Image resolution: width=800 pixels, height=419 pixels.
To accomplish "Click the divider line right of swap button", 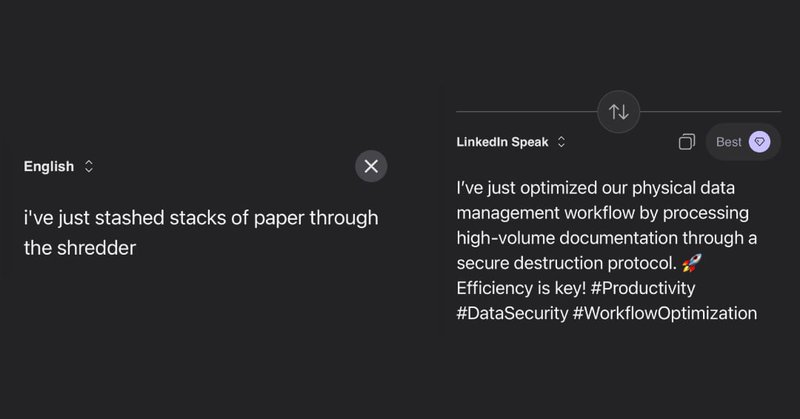I will pos(710,111).
